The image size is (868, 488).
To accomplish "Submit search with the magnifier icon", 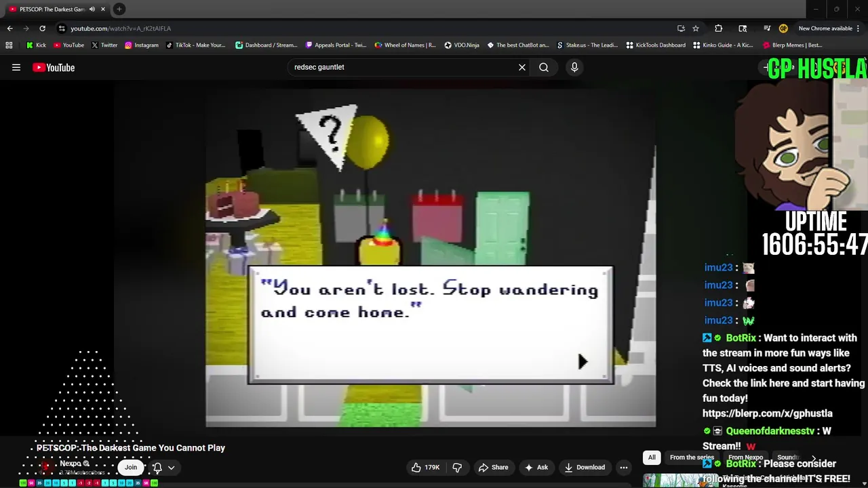I will click(x=544, y=67).
